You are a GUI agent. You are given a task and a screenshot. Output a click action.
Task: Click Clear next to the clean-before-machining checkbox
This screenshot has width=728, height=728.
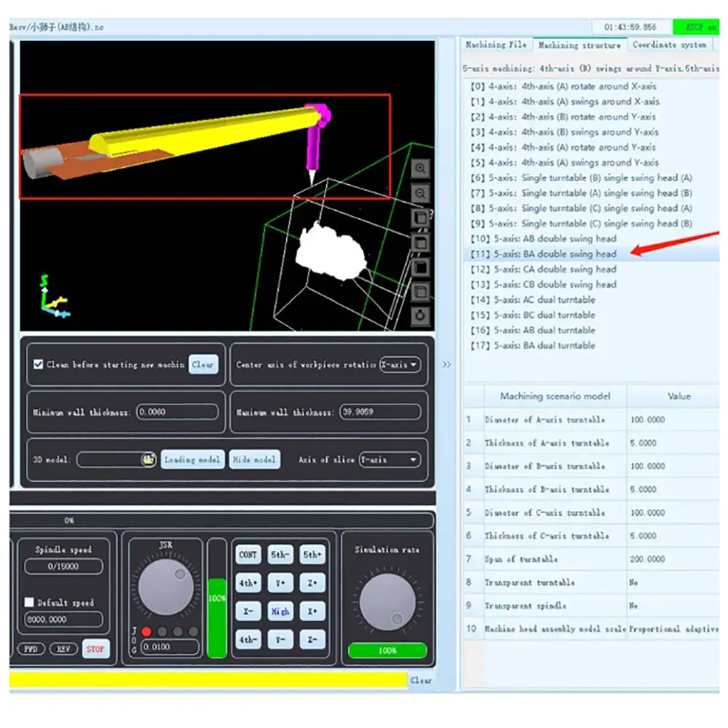pos(203,365)
